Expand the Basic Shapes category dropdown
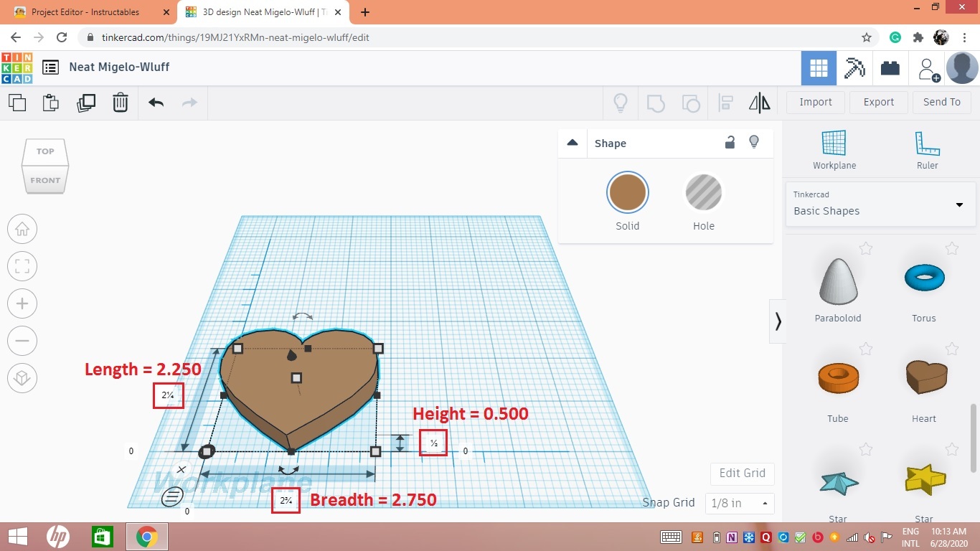 [959, 204]
